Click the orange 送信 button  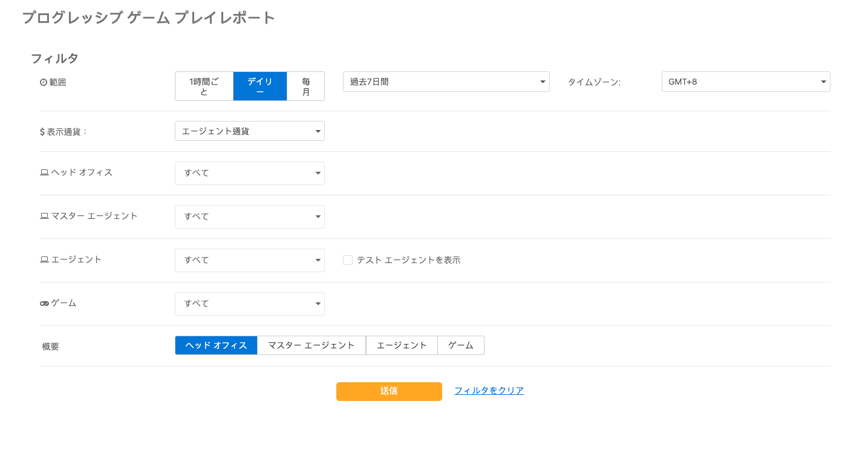tap(389, 391)
